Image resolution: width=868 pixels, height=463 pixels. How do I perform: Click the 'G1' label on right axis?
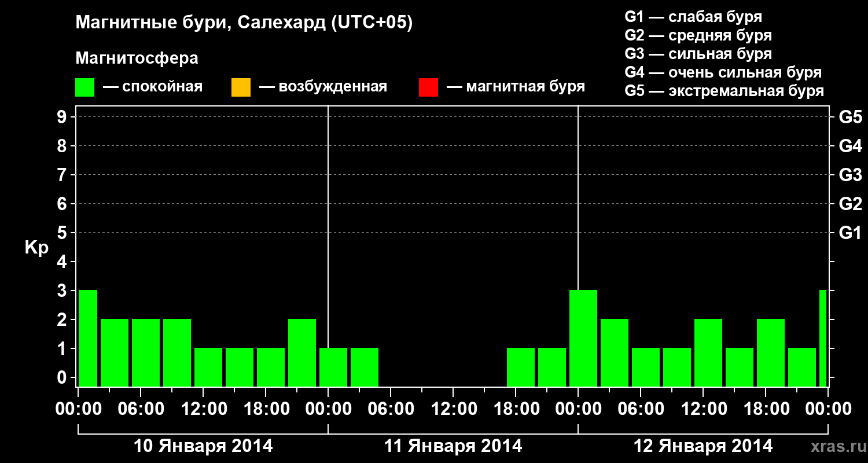(x=851, y=233)
